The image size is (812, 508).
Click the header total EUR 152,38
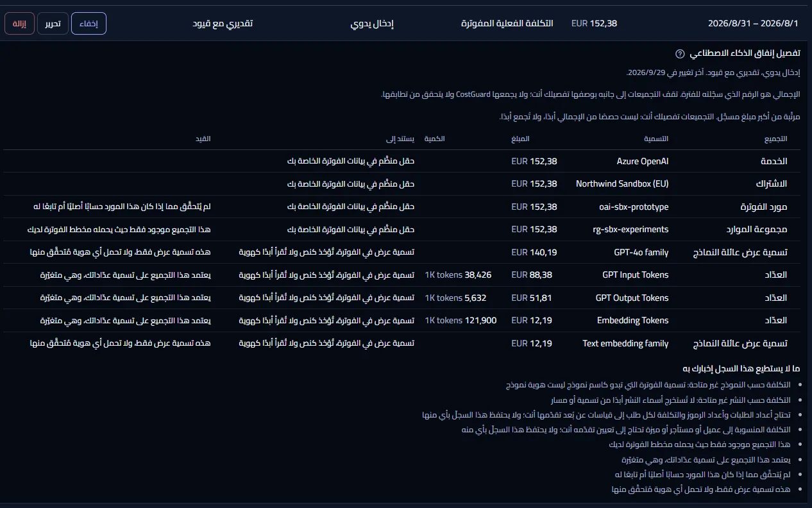point(594,23)
